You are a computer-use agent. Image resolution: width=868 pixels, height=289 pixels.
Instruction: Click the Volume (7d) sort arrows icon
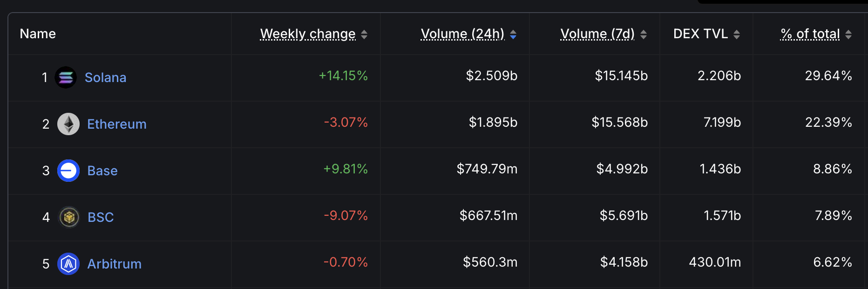pyautogui.click(x=644, y=34)
